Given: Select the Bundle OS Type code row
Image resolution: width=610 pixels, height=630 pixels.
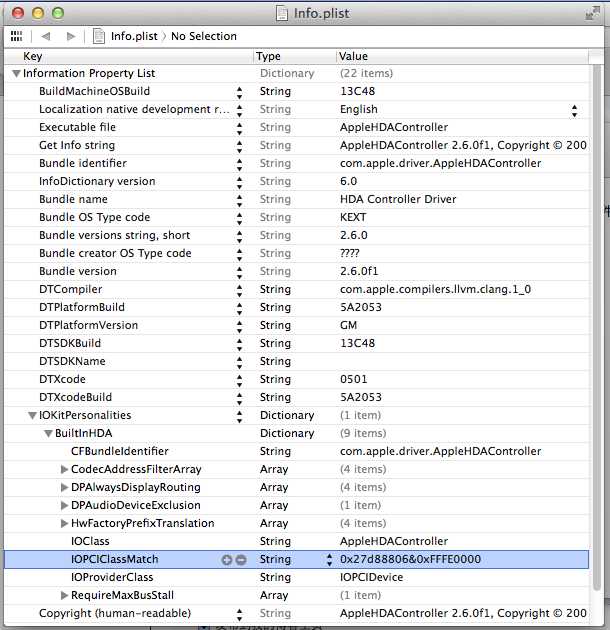Looking at the screenshot, I should [297, 217].
